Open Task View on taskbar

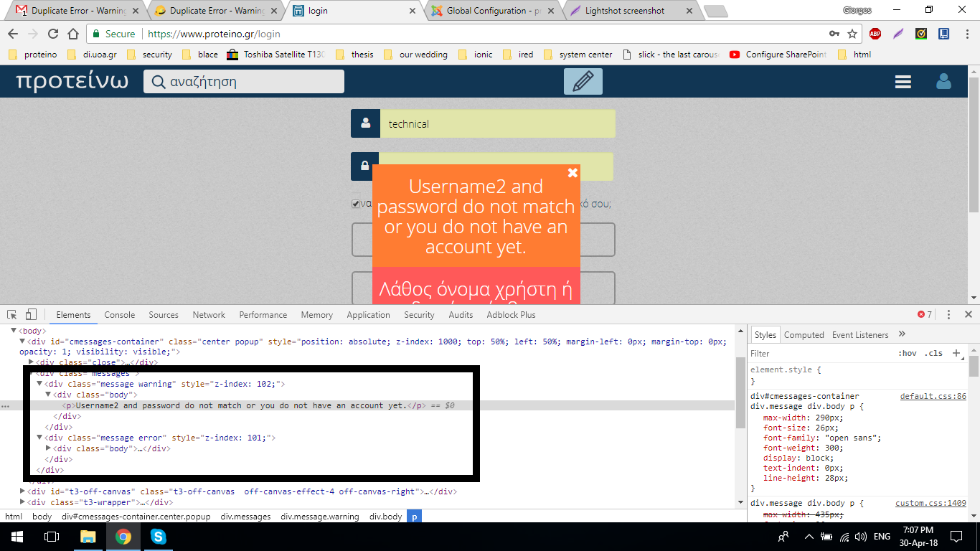coord(51,536)
